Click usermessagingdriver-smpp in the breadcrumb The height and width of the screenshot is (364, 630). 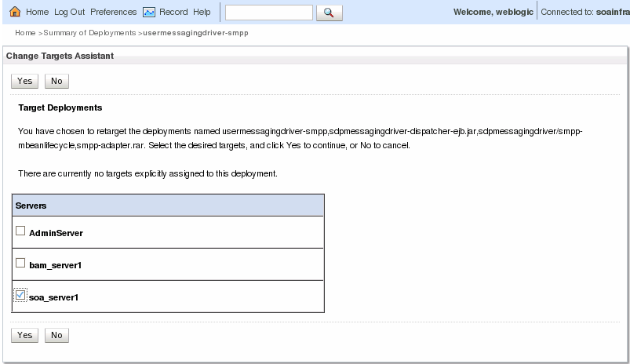[x=195, y=33]
